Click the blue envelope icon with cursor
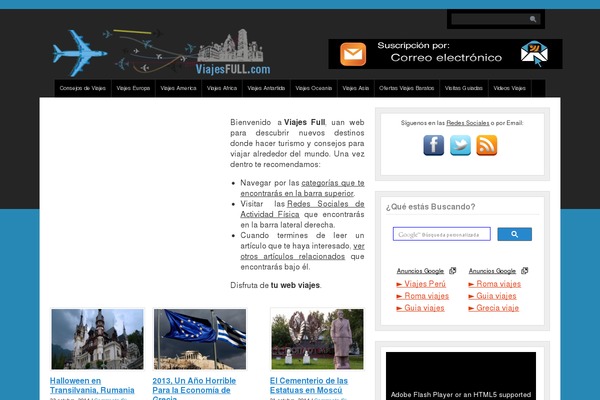Screen dimensions: 600x400 click(535, 54)
